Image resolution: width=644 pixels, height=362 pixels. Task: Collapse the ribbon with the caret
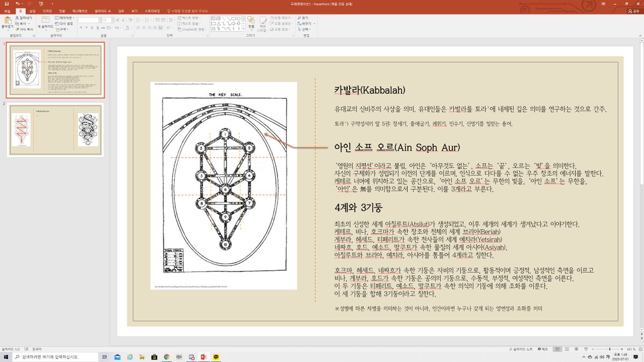[x=640, y=35]
